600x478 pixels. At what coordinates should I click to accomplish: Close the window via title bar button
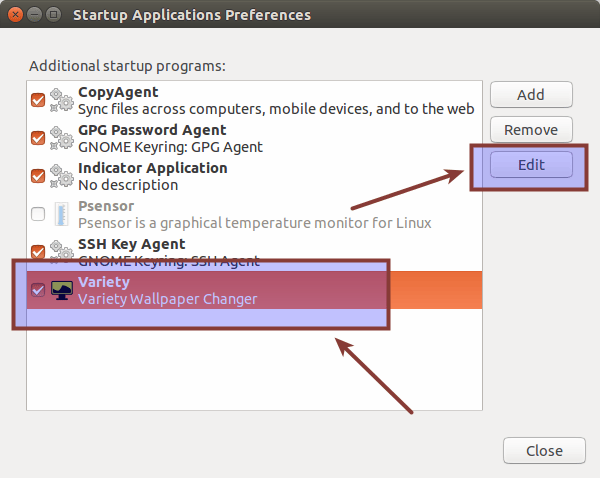click(14, 15)
